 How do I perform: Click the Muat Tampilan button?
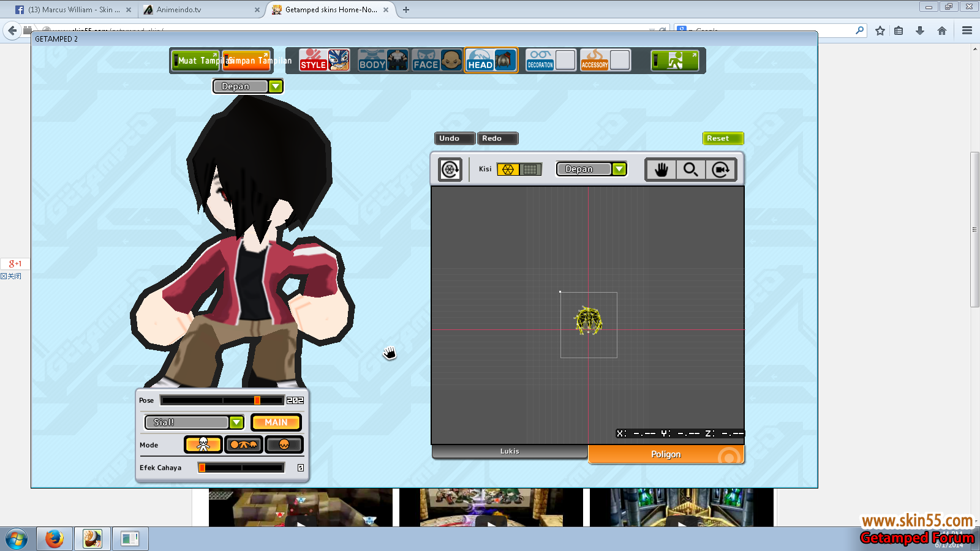pos(195,60)
